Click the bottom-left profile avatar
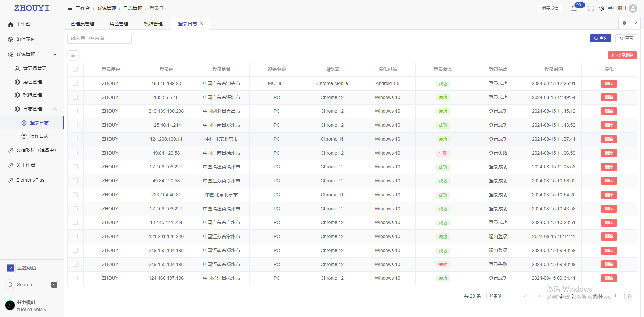The height and width of the screenshot is (317, 644). tap(10, 305)
